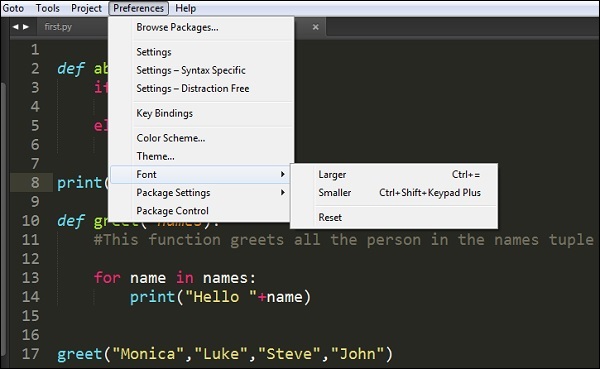The width and height of the screenshot is (600, 369).
Task: Select the first.py tab
Action: [58, 27]
